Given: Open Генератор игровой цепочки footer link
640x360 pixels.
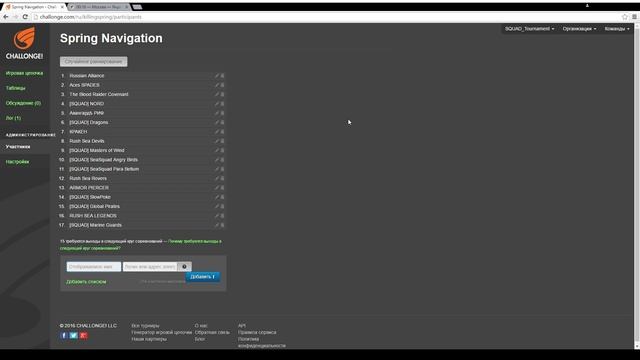Looking at the screenshot, I should [162, 332].
